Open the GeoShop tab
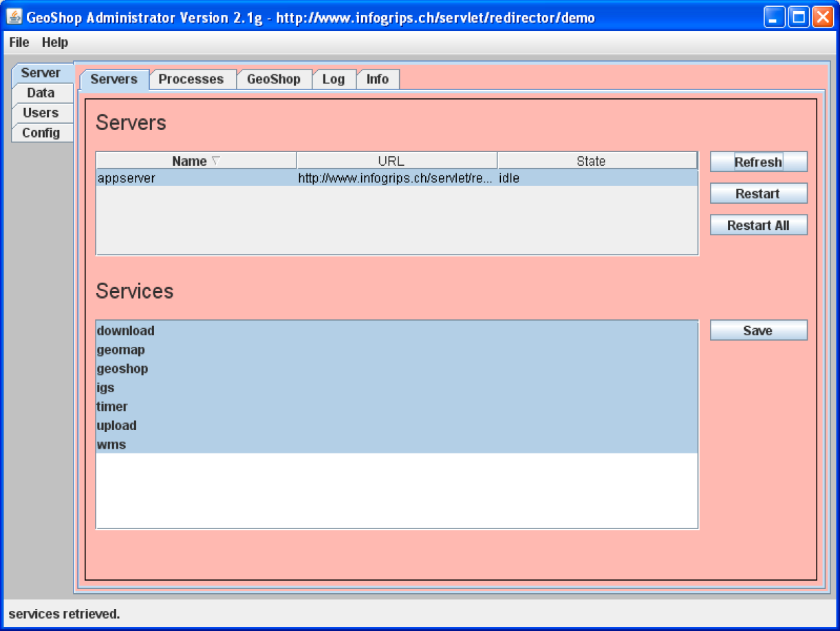This screenshot has height=631, width=840. coord(274,79)
